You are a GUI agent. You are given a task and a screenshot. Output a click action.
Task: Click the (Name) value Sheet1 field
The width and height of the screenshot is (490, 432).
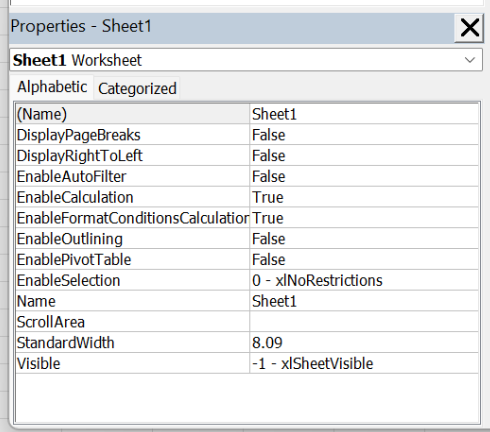pos(364,114)
